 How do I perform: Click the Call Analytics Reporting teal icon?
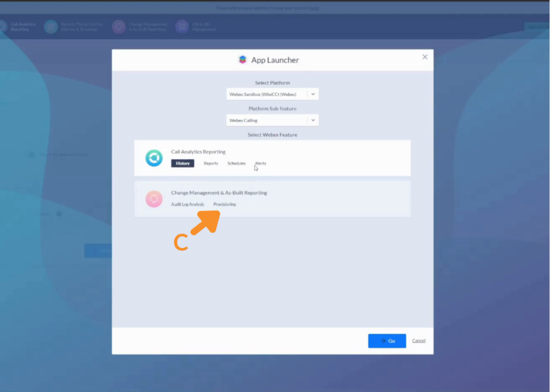[154, 158]
